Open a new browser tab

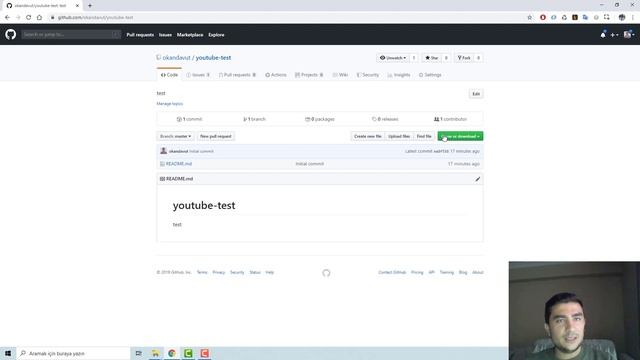click(90, 6)
